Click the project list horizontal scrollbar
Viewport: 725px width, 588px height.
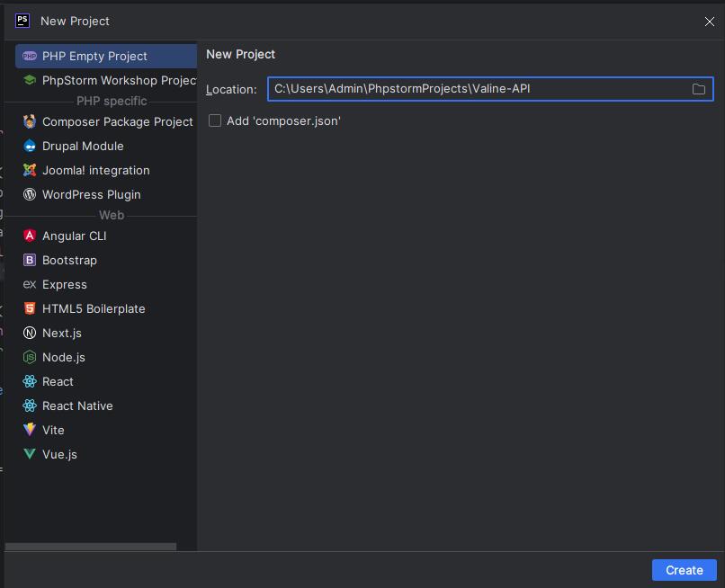[91, 547]
